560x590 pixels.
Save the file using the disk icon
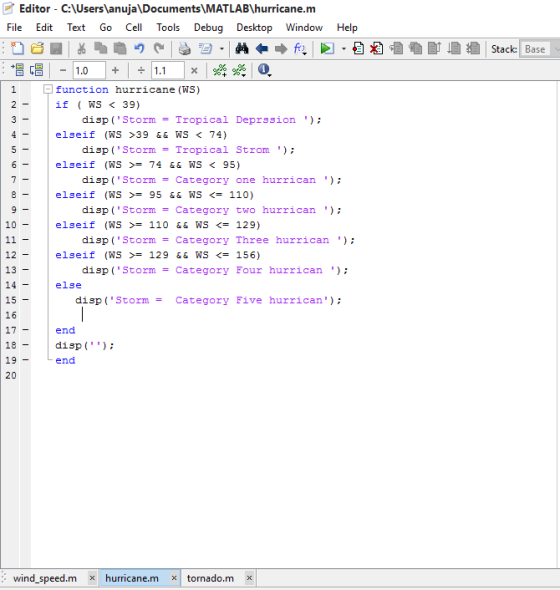click(x=56, y=49)
